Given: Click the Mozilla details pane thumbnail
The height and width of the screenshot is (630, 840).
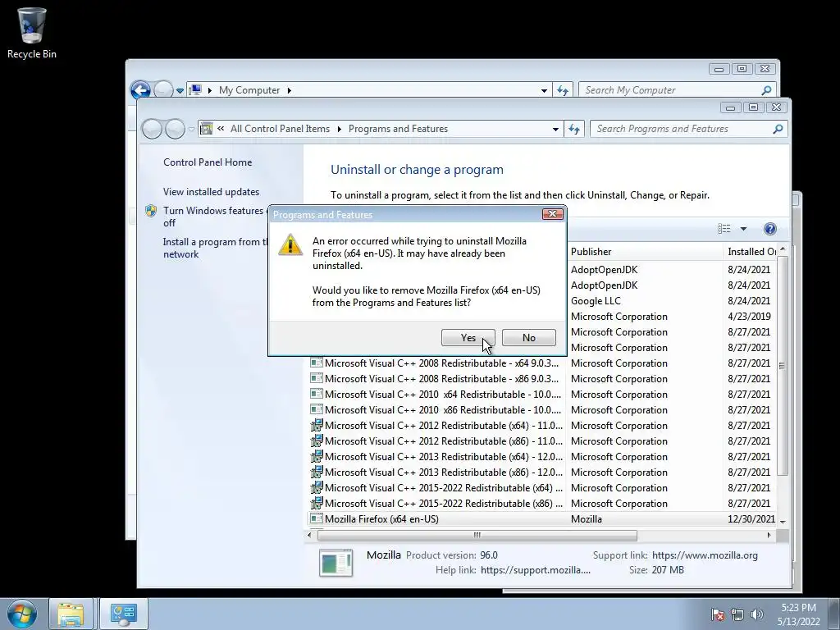Looking at the screenshot, I should click(x=336, y=563).
